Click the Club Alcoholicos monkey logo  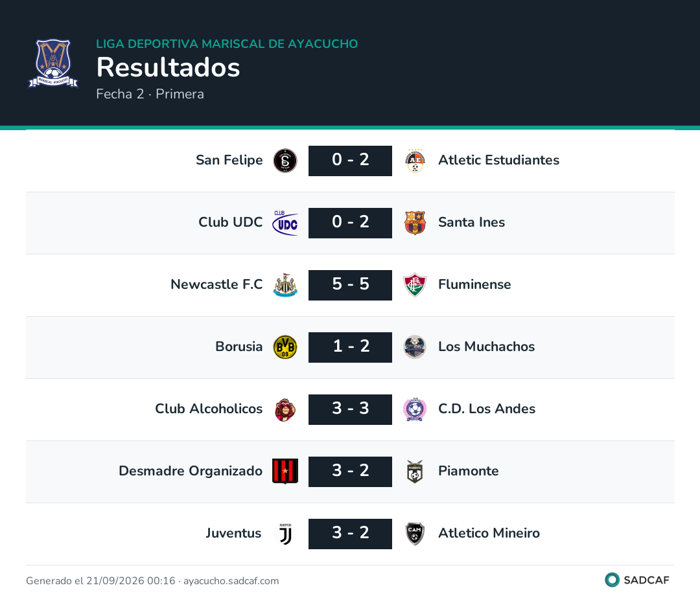point(285,409)
